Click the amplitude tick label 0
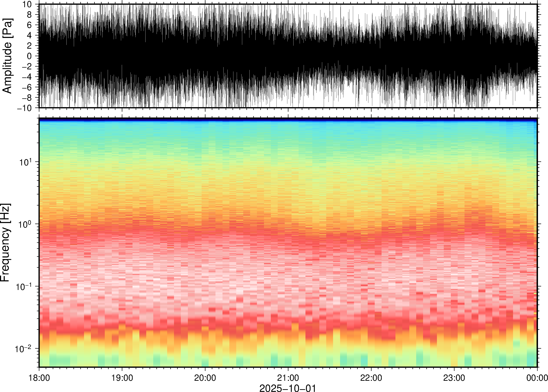 click(29, 56)
